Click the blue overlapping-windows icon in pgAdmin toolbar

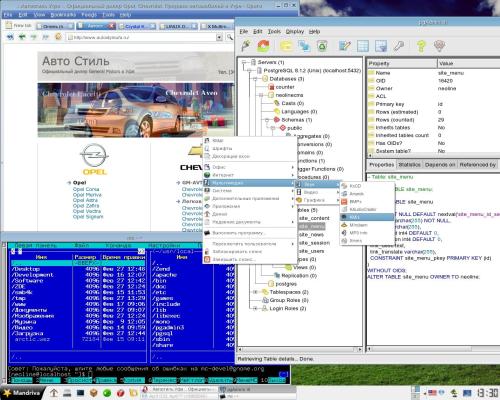click(304, 46)
